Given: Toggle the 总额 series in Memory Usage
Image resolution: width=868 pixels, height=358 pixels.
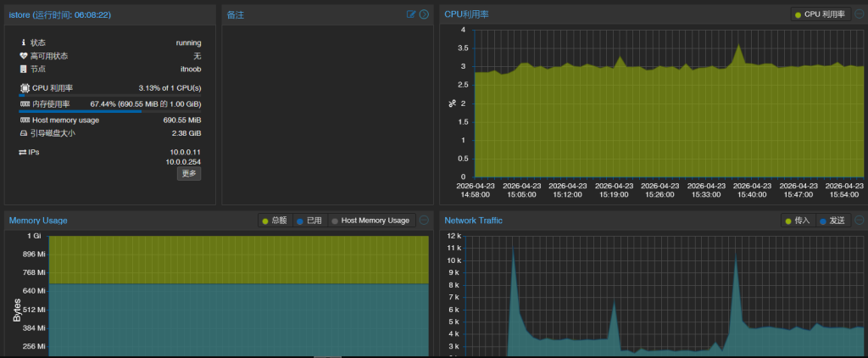Looking at the screenshot, I should pos(275,221).
